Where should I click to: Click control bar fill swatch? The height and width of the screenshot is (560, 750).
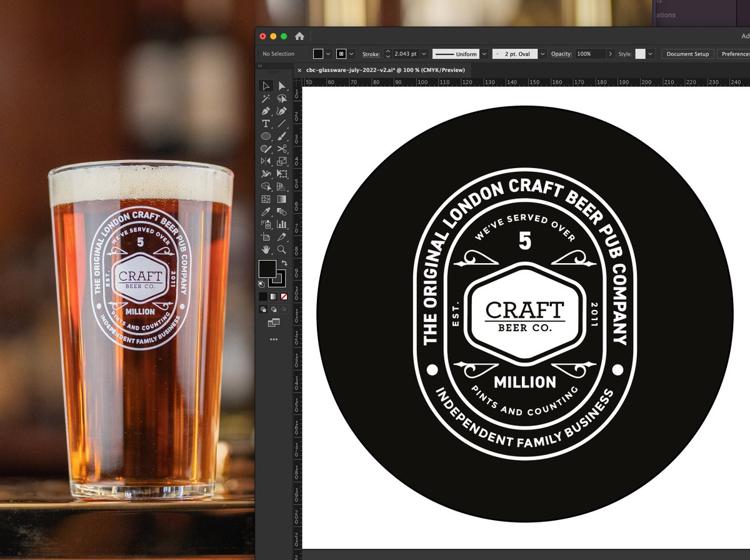319,54
